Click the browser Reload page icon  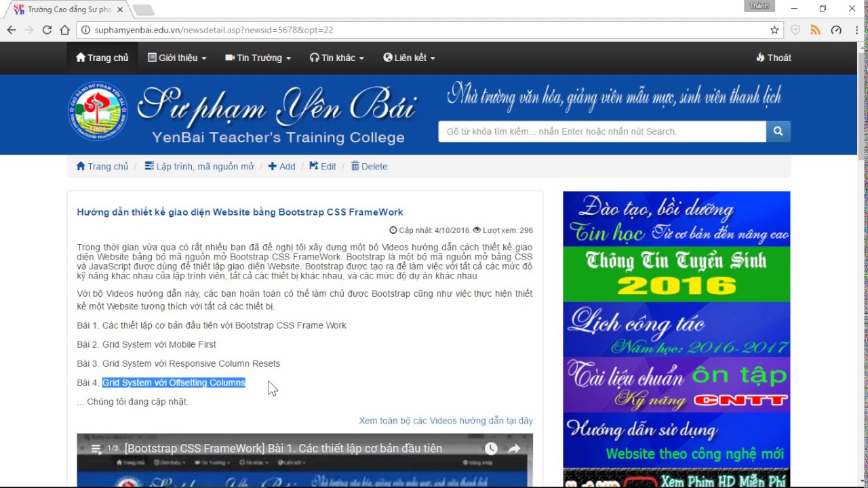[x=47, y=30]
